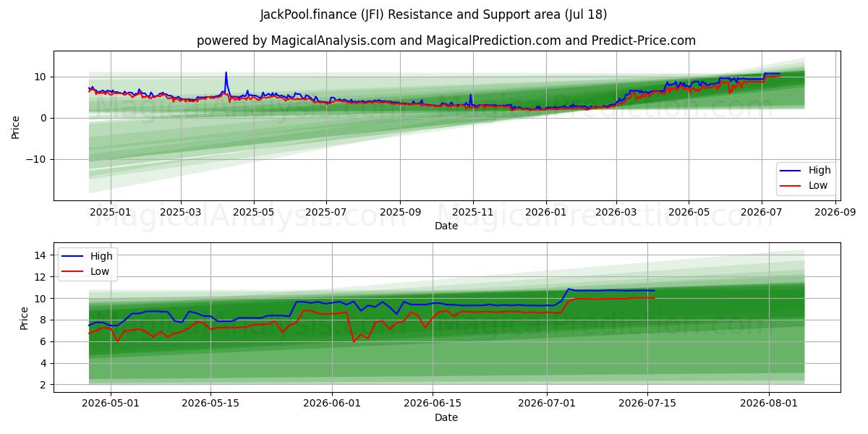Click the '12' price tick on bottom chart
Image resolution: width=868 pixels, height=434 pixels.
[41, 277]
